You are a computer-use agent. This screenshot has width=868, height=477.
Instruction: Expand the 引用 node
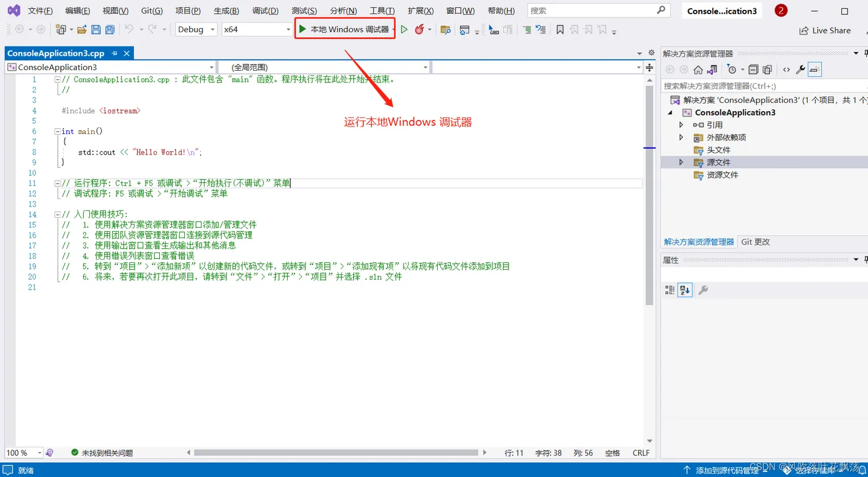[681, 125]
